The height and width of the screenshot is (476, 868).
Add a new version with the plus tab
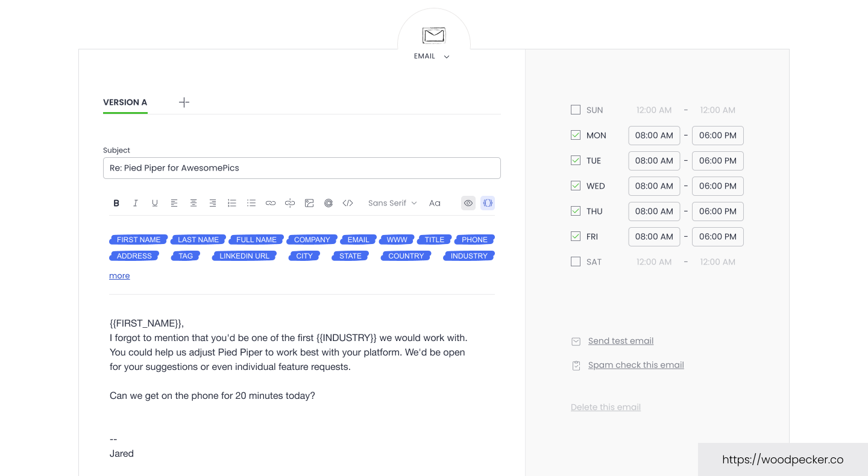184,102
